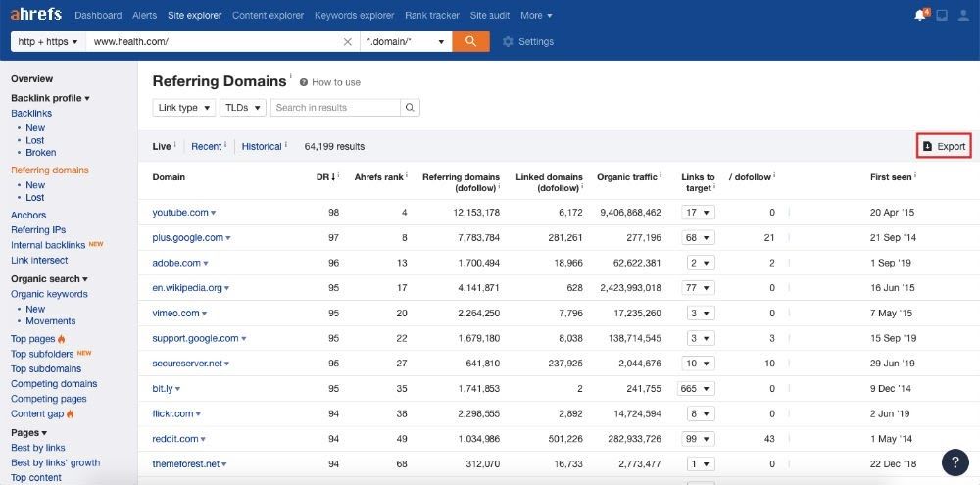980x485 pixels.
Task: Open the user account profile icon
Action: click(963, 16)
